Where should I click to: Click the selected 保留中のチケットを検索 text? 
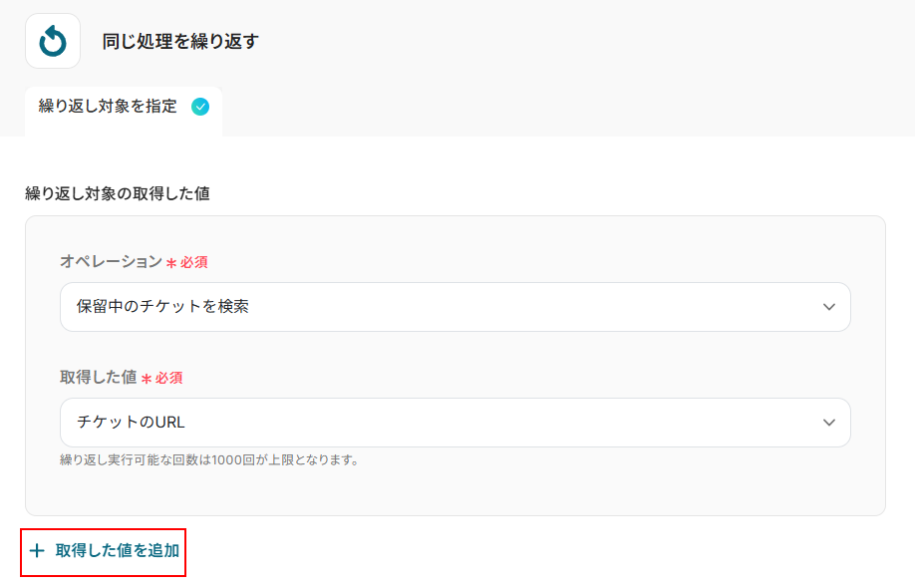(x=162, y=307)
